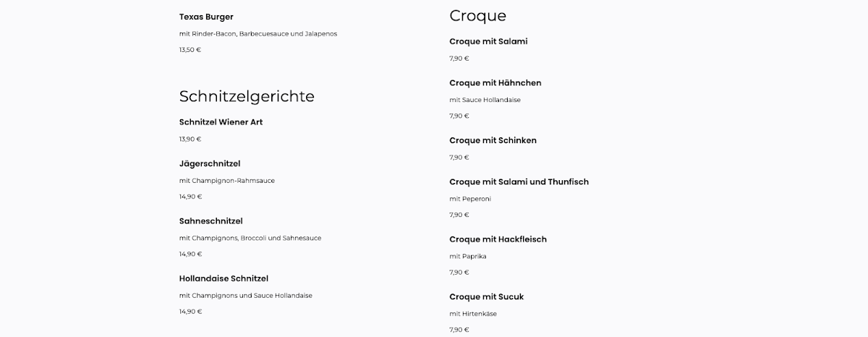Click the Croque section heading

pos(477,16)
